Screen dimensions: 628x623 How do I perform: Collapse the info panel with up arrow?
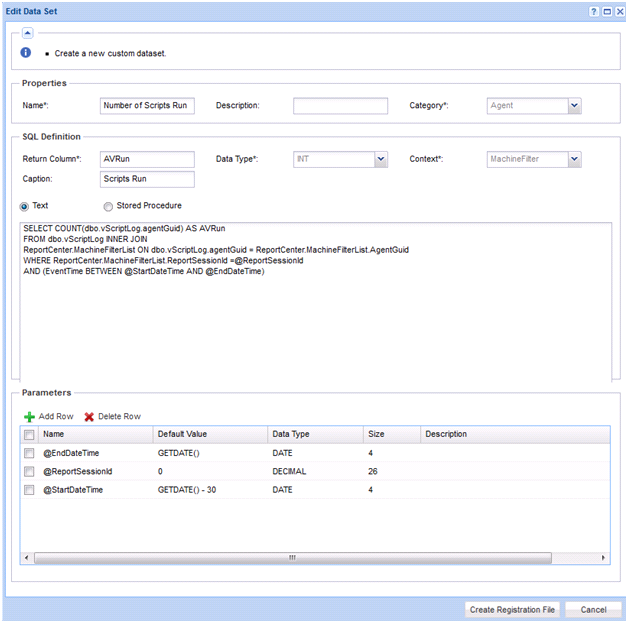pos(27,33)
